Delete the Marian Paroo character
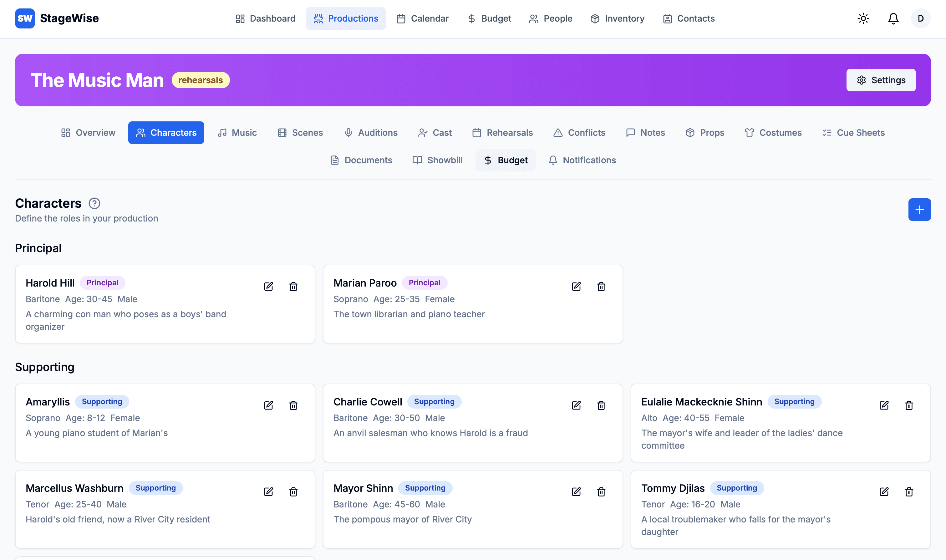The height and width of the screenshot is (560, 946). tap(601, 287)
